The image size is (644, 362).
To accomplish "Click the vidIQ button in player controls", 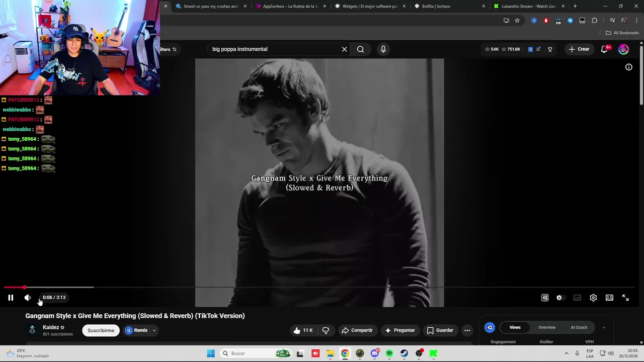I will tap(545, 298).
